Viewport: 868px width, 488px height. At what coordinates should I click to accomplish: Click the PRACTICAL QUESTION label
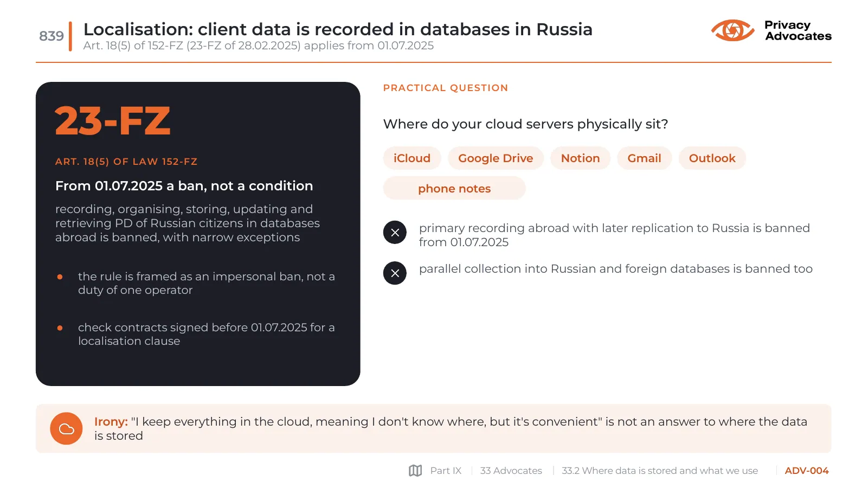[446, 88]
